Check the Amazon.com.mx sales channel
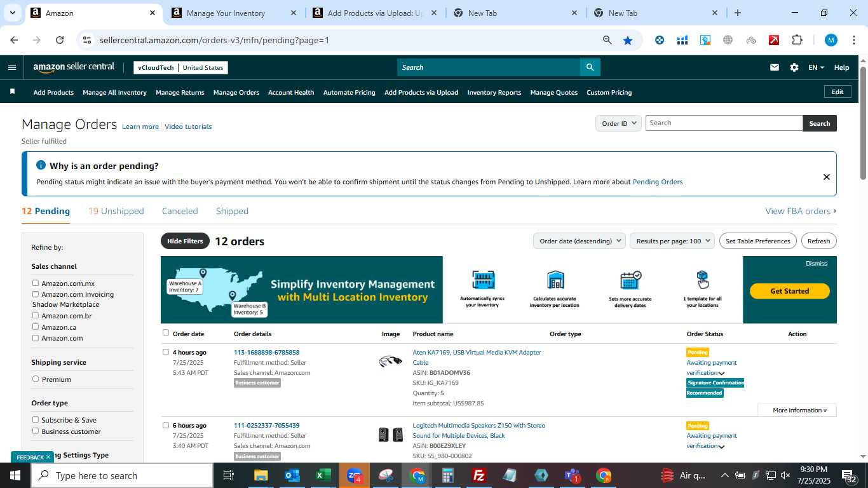868x488 pixels. [x=36, y=283]
